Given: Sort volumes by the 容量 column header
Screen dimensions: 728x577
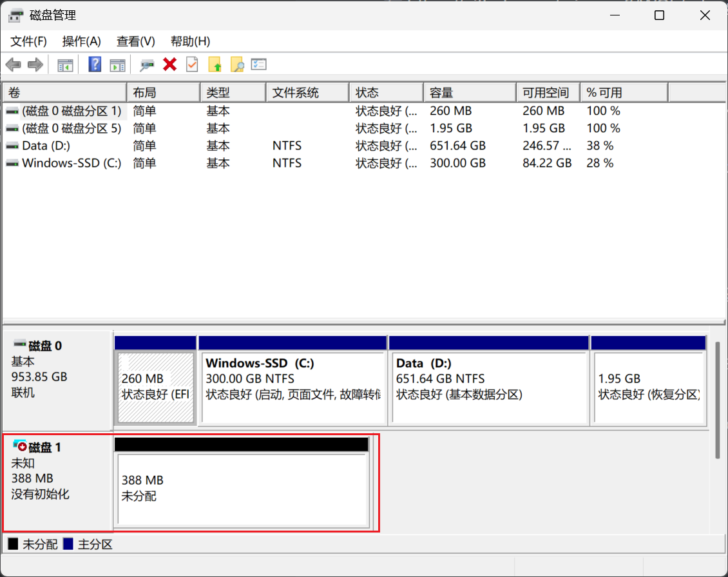Looking at the screenshot, I should [468, 93].
